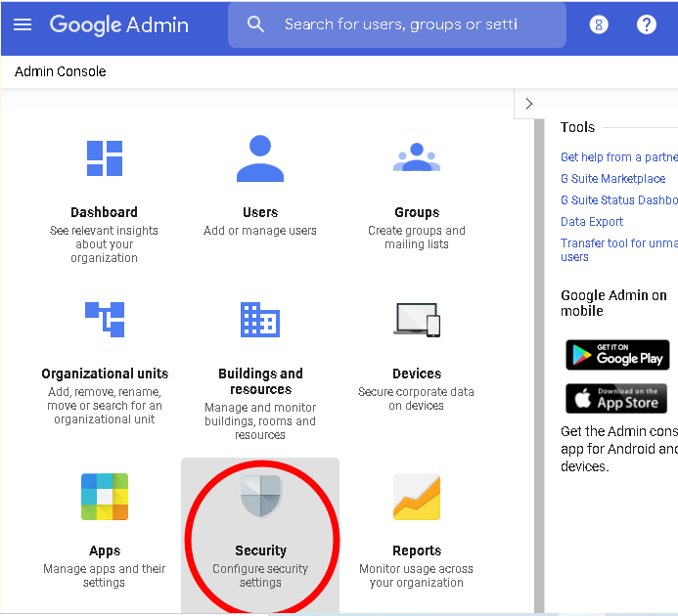Click the Groups title text
Screen dimensions: 678x616
coord(417,213)
